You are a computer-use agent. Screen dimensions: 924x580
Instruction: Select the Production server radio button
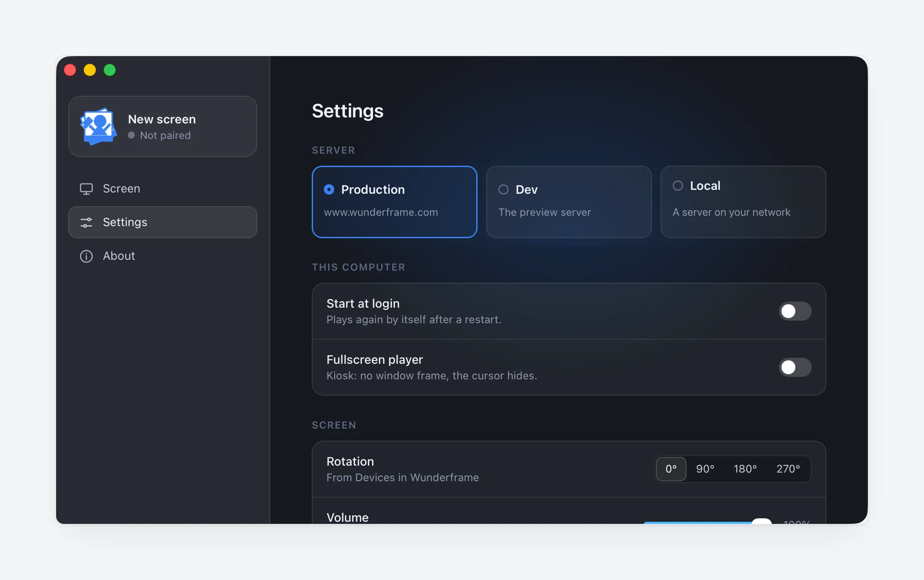[329, 189]
